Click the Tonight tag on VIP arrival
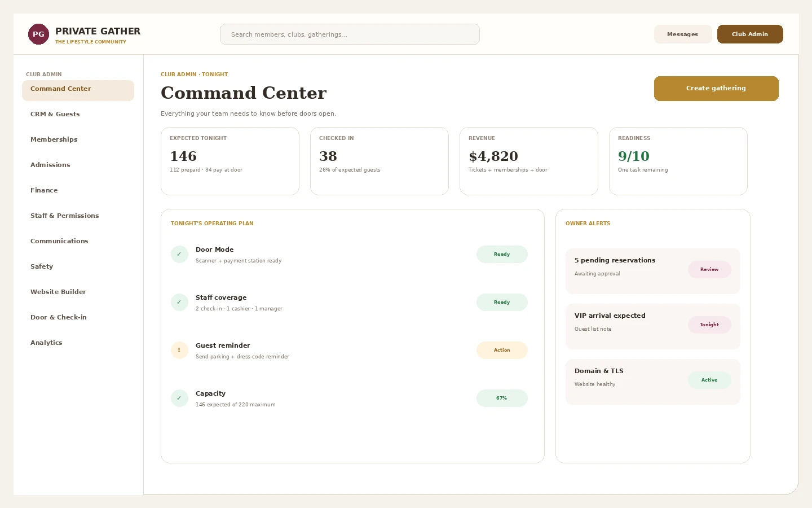This screenshot has width=812, height=508. [x=709, y=325]
